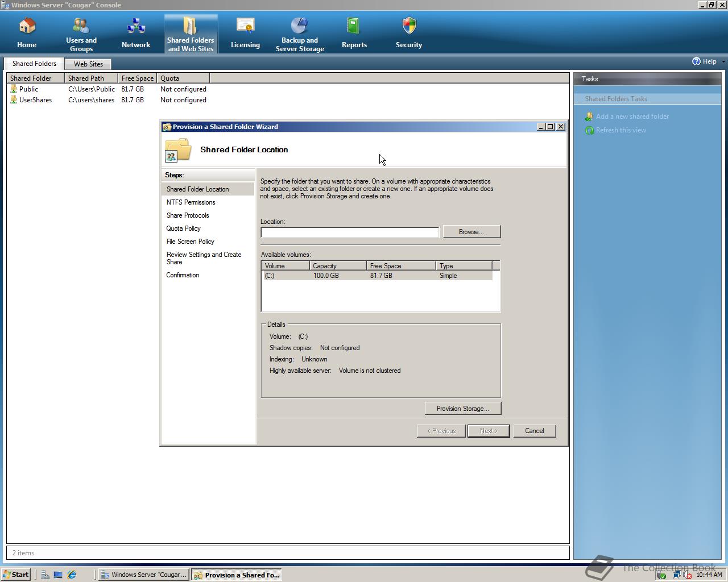Launch Server Manager from quick launch
728x582 pixels.
(x=44, y=575)
